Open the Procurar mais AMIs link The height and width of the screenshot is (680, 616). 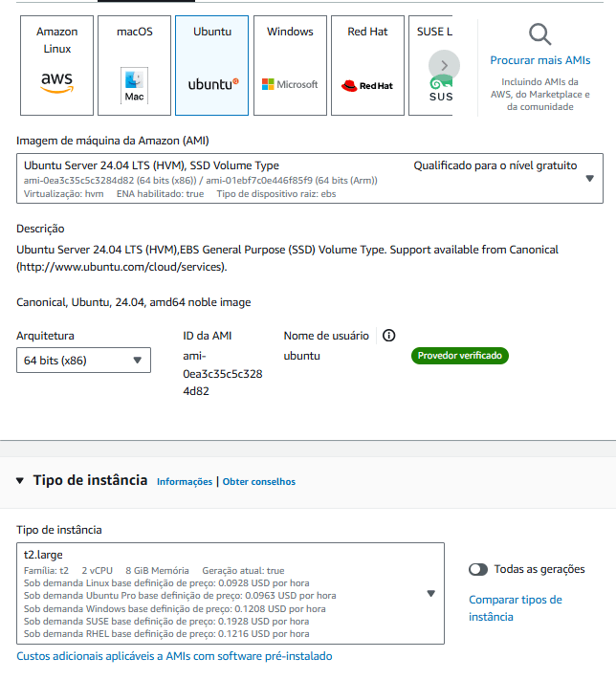pos(540,60)
